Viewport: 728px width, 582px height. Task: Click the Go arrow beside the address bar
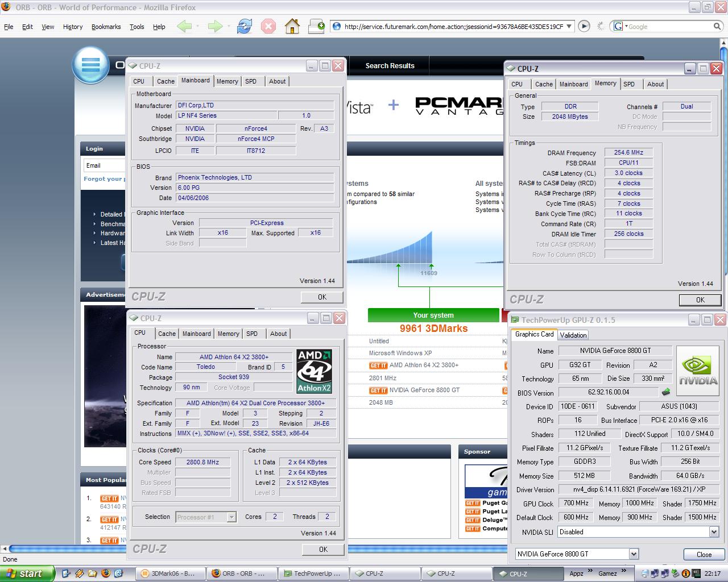tap(584, 26)
